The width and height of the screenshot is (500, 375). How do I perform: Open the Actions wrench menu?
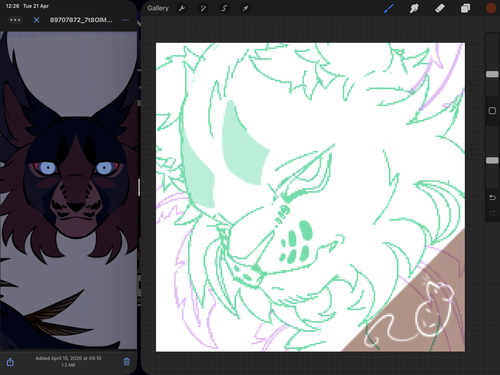click(x=182, y=8)
